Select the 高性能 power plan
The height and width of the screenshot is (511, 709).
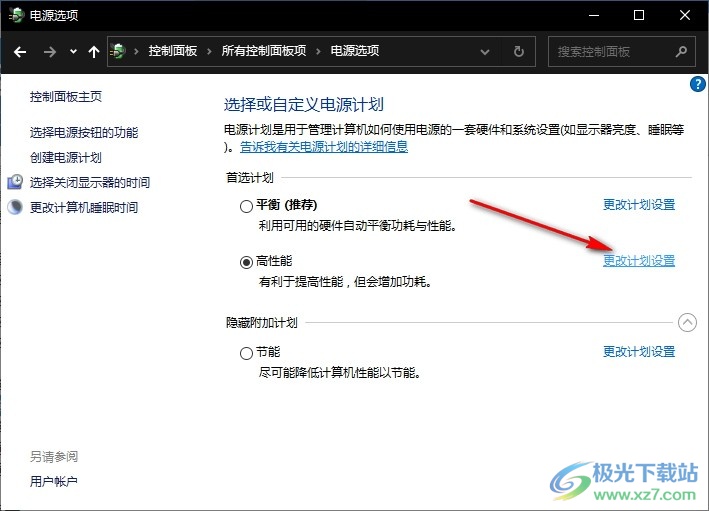246,262
